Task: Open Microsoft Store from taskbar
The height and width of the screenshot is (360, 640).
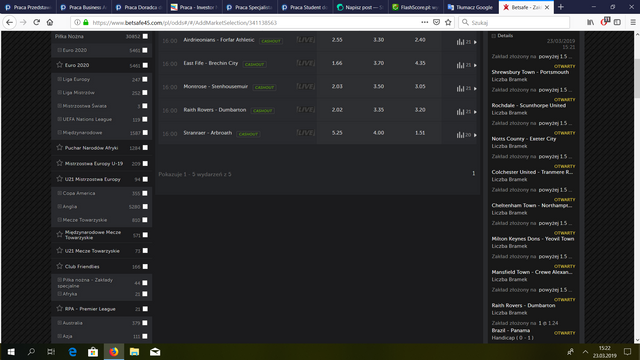Action: [x=93, y=351]
